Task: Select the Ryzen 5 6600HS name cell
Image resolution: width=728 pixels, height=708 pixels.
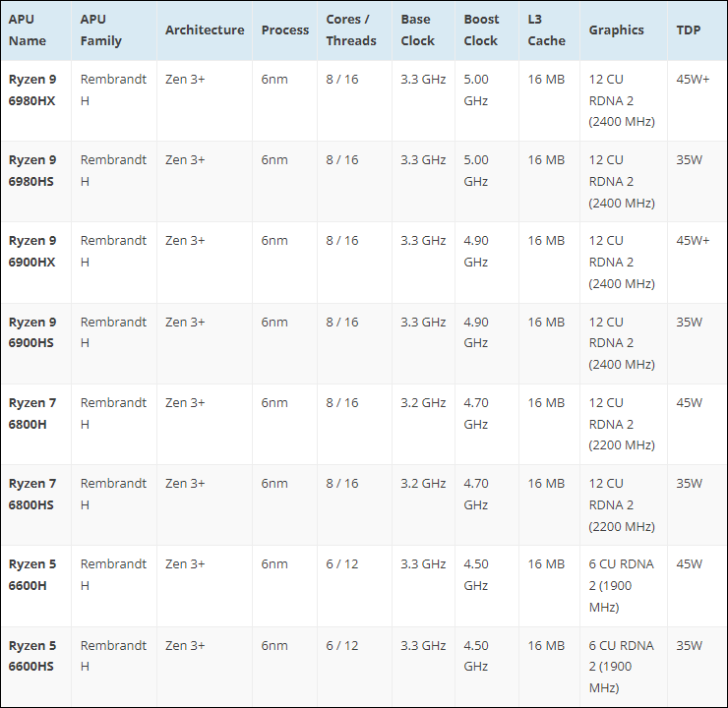Action: coord(33,656)
